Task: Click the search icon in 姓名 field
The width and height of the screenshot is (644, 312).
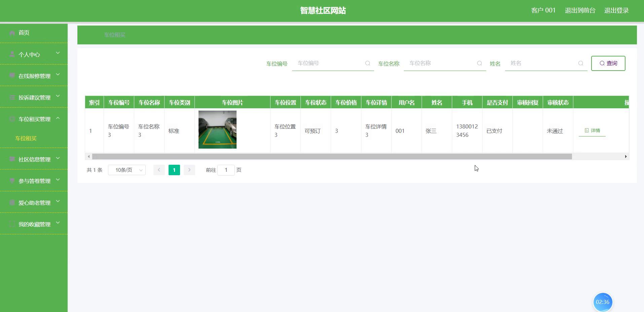Action: click(580, 63)
